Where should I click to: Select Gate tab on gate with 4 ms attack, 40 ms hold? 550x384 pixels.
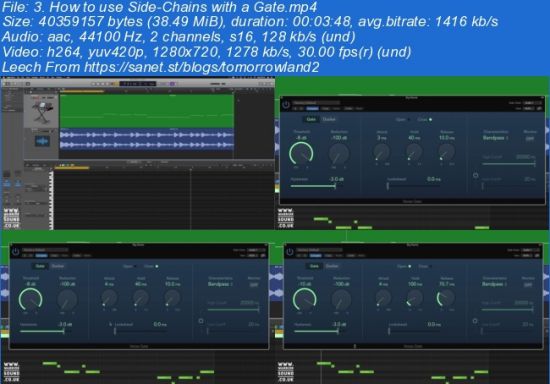(40, 266)
